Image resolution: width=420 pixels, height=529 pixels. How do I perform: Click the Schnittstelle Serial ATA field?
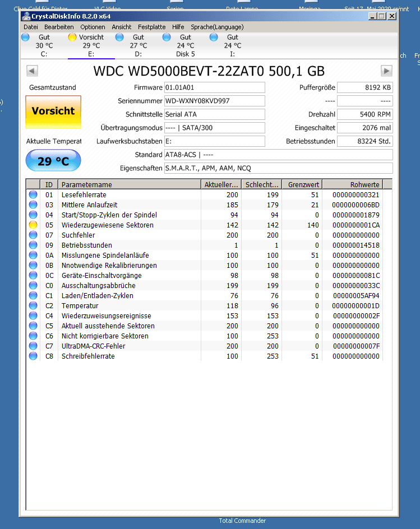point(215,114)
